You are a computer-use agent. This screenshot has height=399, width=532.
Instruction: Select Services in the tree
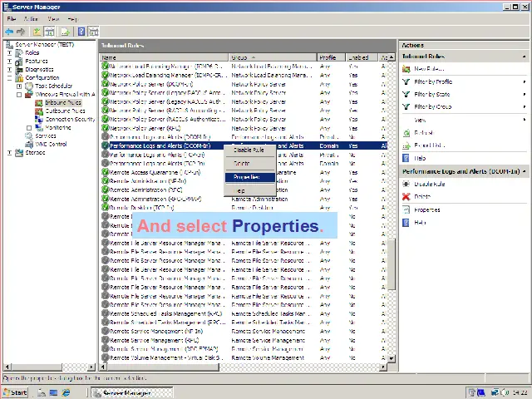click(x=46, y=136)
